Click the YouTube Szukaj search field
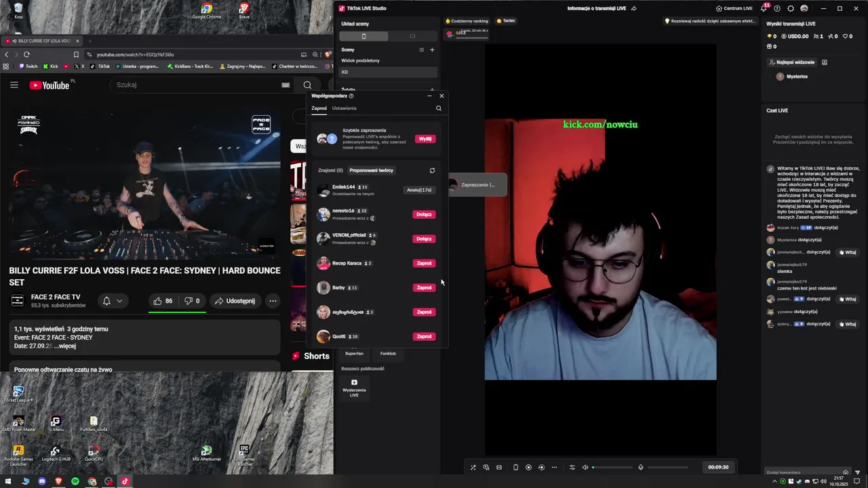Viewport: 868px width, 488px height. [197, 85]
